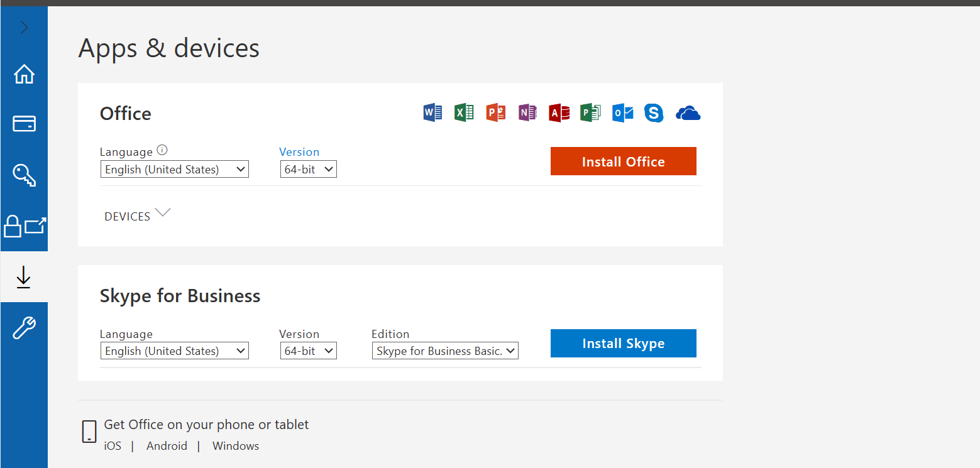Image resolution: width=980 pixels, height=468 pixels.
Task: Click 'Get Office on your phone or tablet' text
Action: point(206,425)
